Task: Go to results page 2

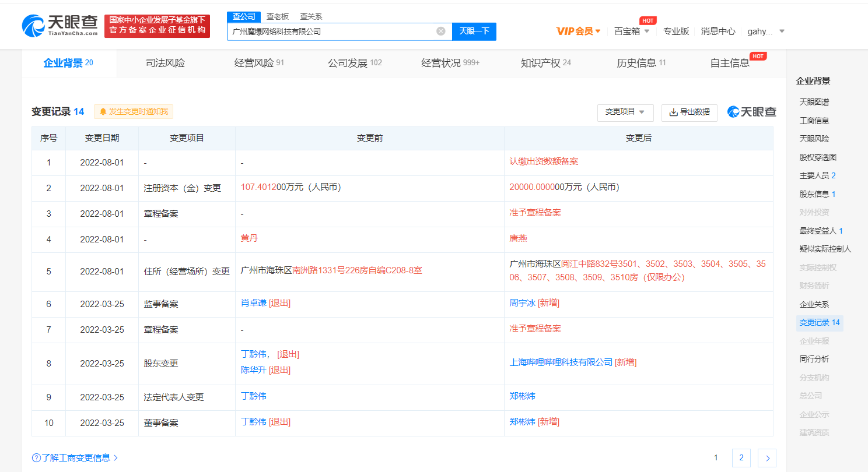Action: coord(741,458)
